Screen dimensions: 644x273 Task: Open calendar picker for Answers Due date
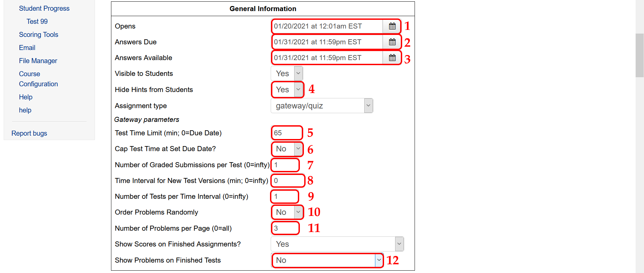click(392, 42)
